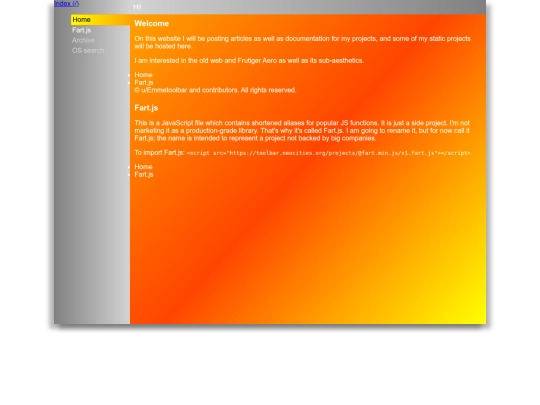Click the 'On this website' intro paragraph

click(x=302, y=42)
